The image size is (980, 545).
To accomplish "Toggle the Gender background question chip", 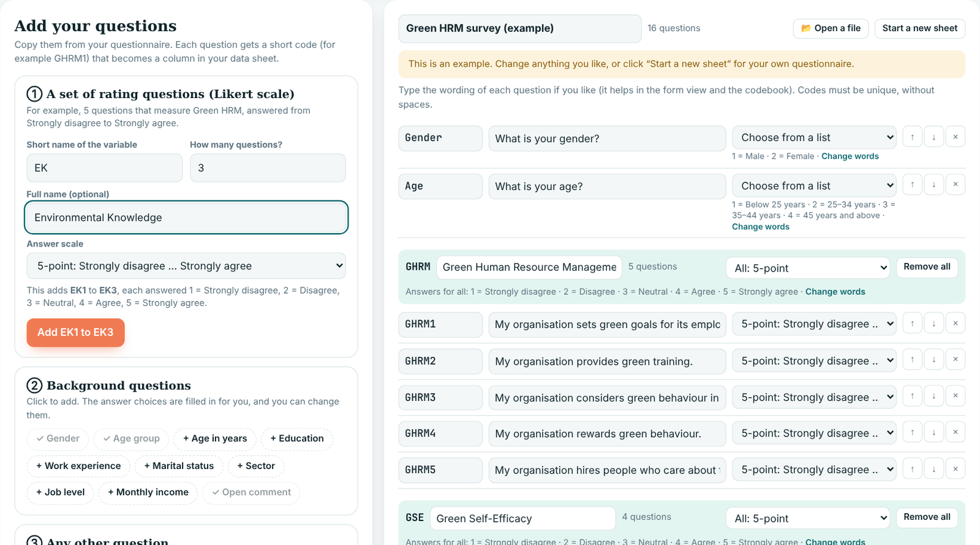I will pyautogui.click(x=58, y=438).
